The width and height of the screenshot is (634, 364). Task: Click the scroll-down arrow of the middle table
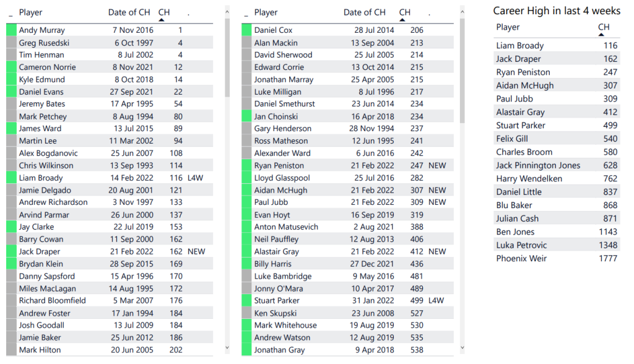coord(462,349)
